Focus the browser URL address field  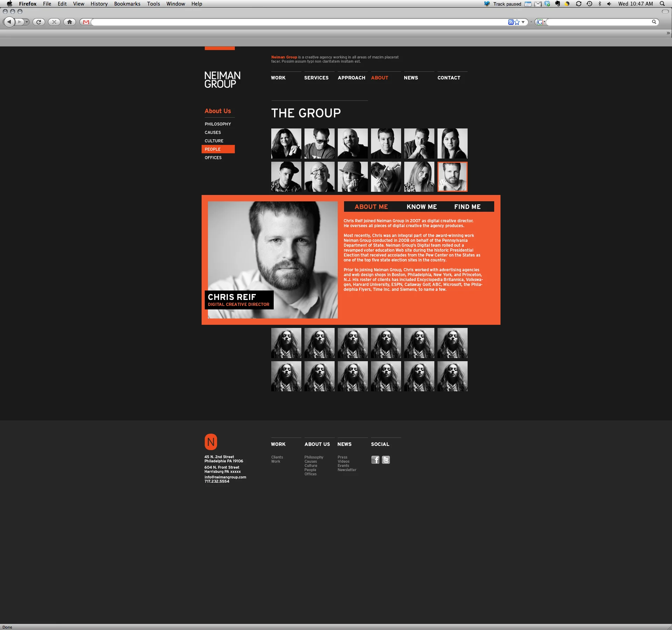coord(299,22)
